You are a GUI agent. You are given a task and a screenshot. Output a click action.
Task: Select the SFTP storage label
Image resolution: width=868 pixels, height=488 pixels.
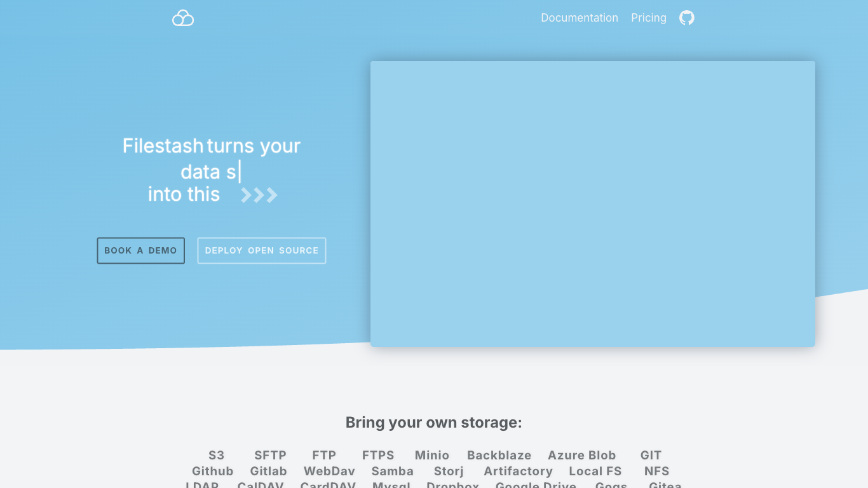(271, 455)
